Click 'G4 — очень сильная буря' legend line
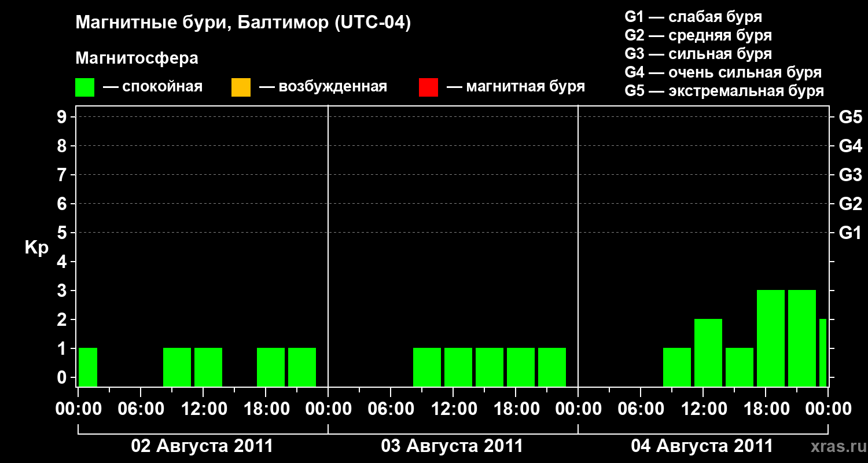868x463 pixels. [723, 72]
